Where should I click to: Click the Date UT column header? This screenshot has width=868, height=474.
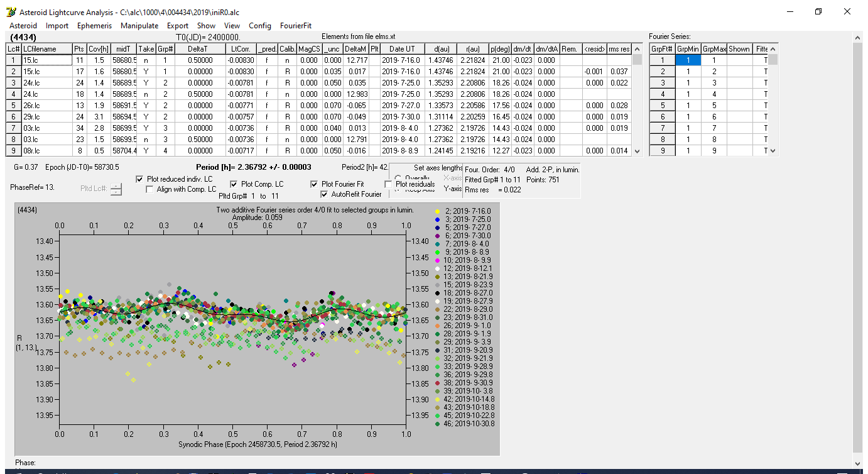pos(401,48)
